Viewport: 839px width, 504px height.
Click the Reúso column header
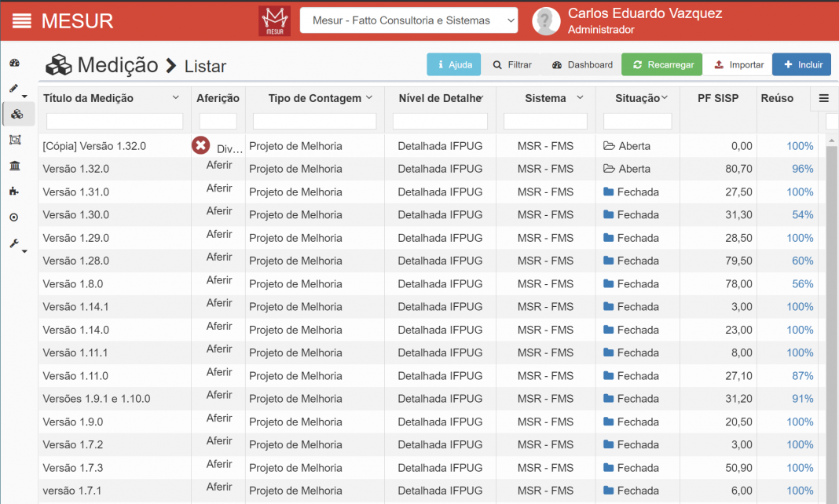pyautogui.click(x=778, y=98)
